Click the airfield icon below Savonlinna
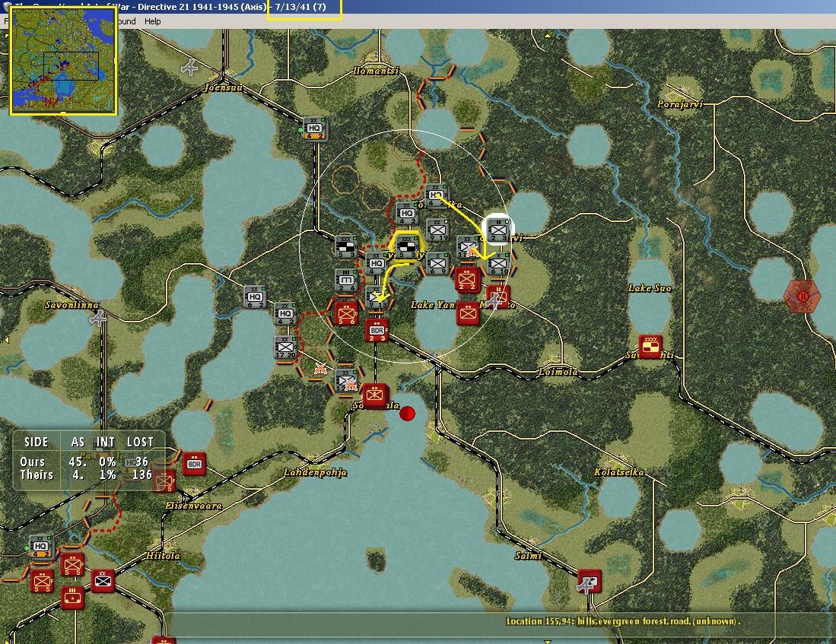The width and height of the screenshot is (836, 644). pyautogui.click(x=98, y=318)
